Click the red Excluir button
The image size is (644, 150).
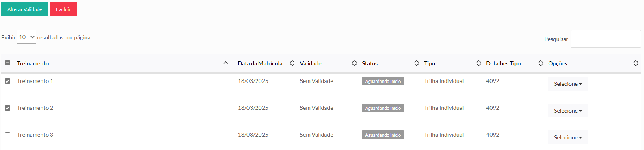pos(63,9)
